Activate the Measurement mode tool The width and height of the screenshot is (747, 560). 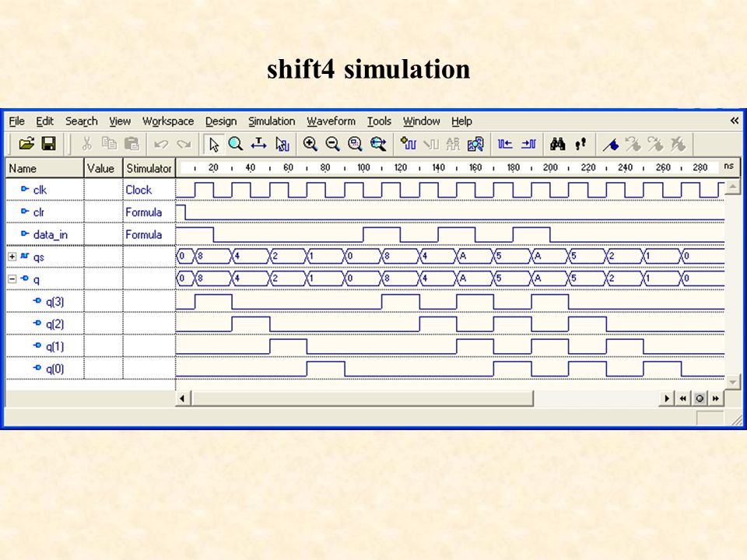coord(258,144)
